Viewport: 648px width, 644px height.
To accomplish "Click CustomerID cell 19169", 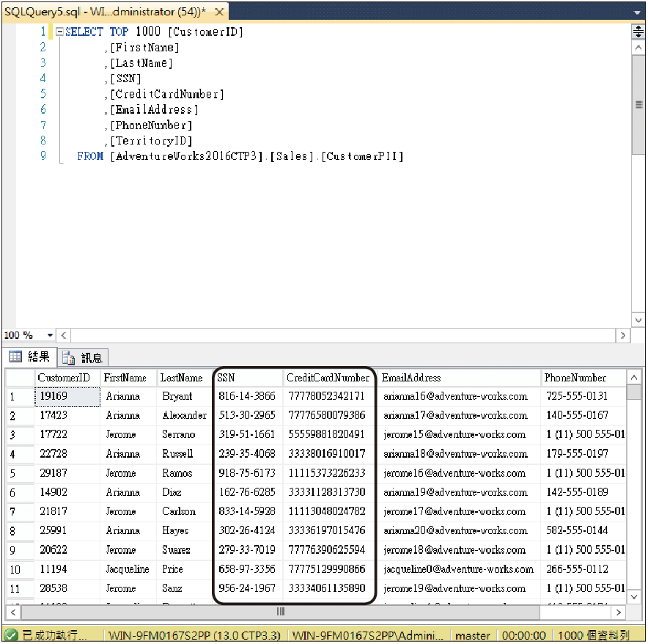I will point(67,396).
